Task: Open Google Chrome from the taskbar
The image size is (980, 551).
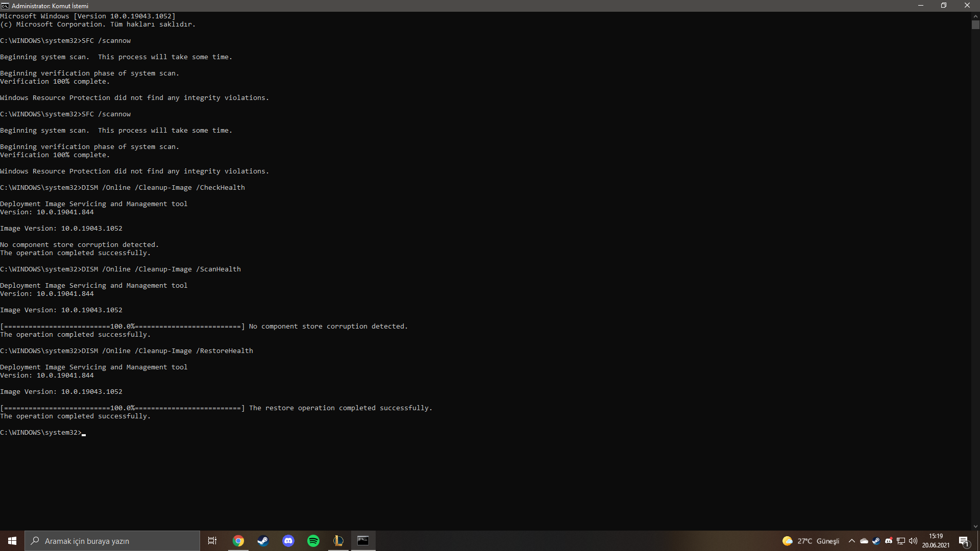Action: click(238, 541)
